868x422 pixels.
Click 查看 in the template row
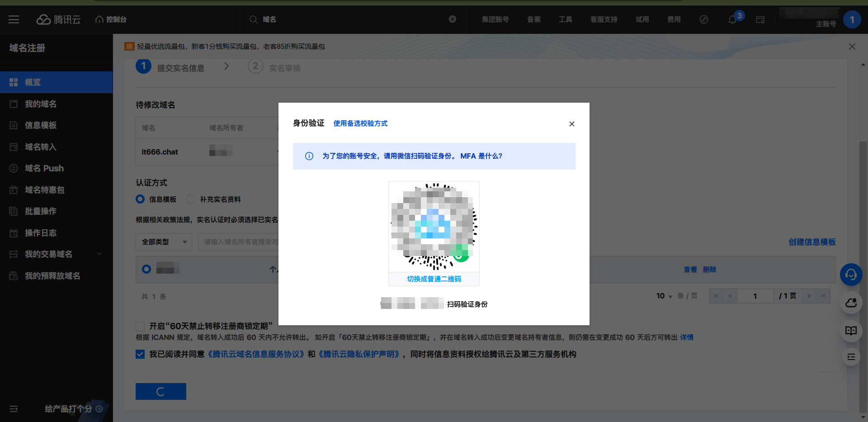pyautogui.click(x=690, y=270)
